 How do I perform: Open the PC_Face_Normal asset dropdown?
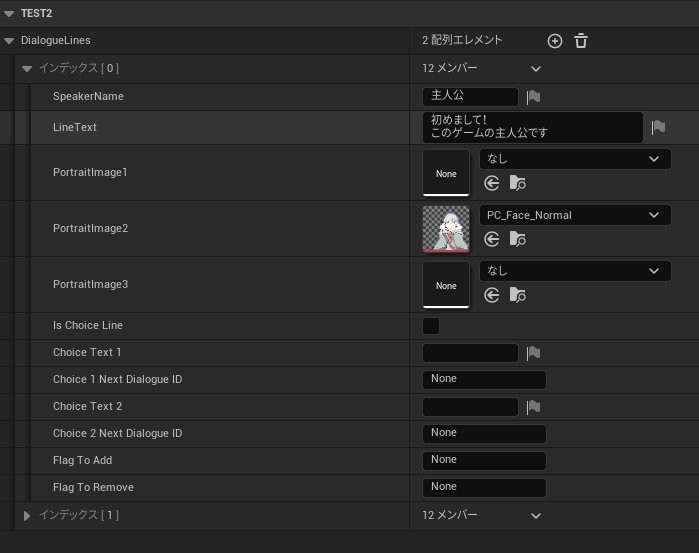pos(575,215)
